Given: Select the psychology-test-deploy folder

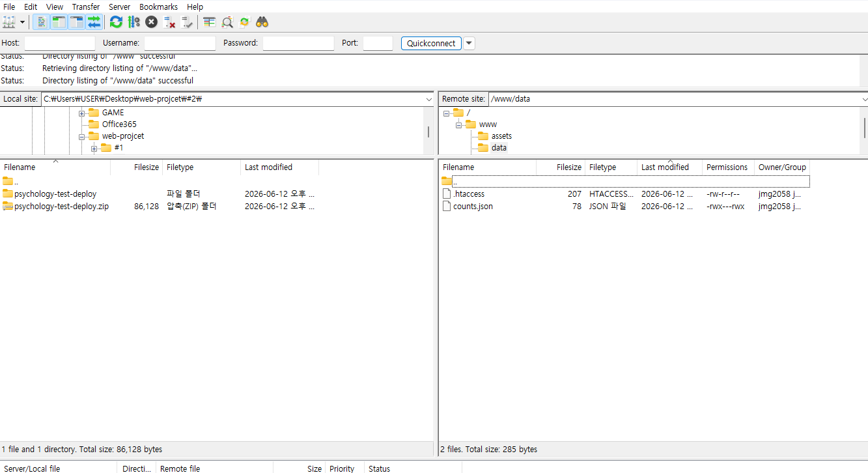Looking at the screenshot, I should [55, 194].
